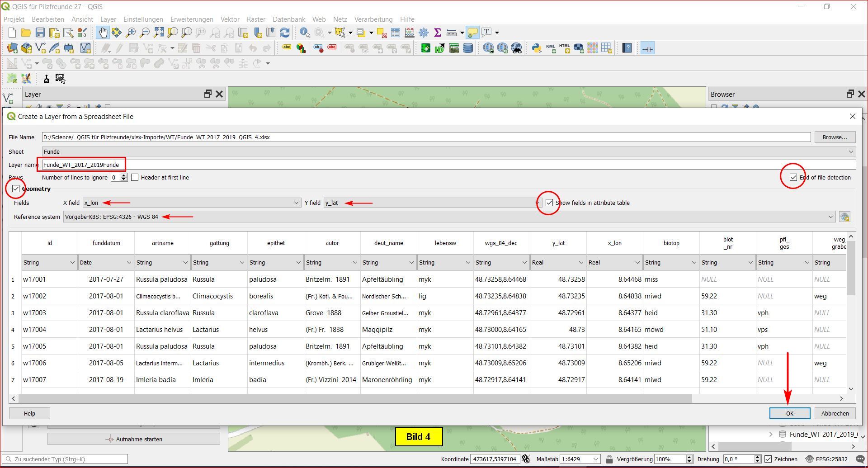The height and width of the screenshot is (468, 868).
Task: Open the funddatum column type dropdown
Action: (106, 263)
